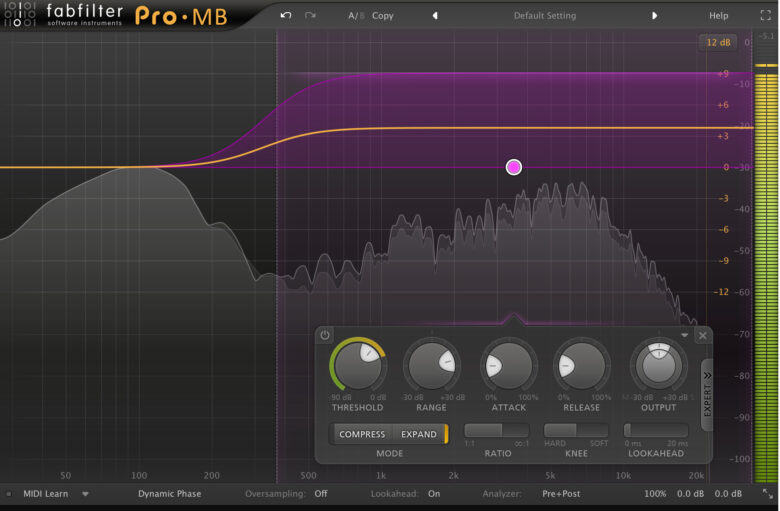Click the Output knob

(659, 366)
